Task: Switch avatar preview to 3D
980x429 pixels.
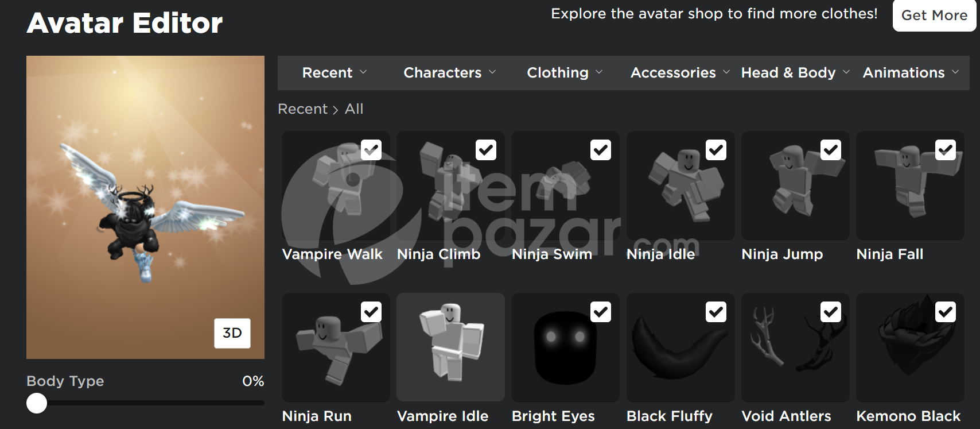Action: pos(232,333)
